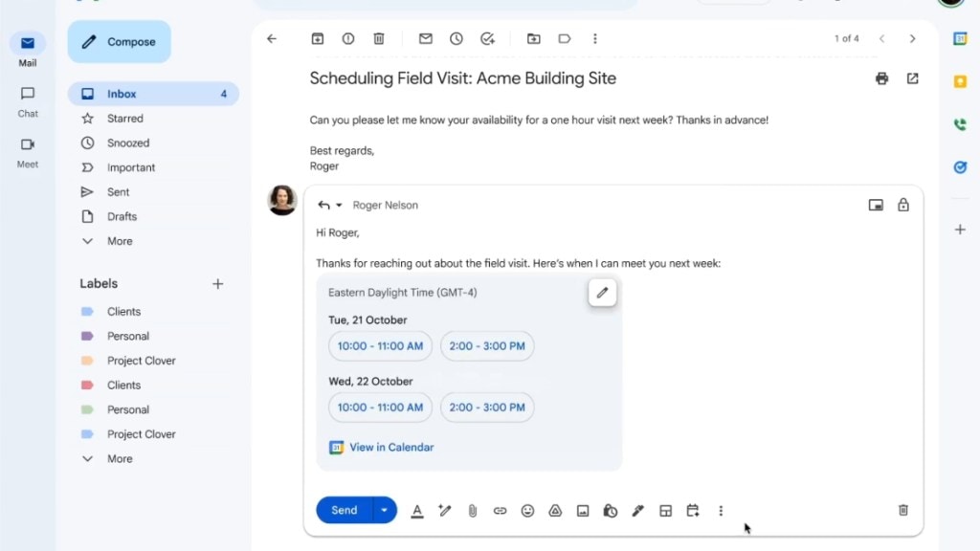Image resolution: width=980 pixels, height=551 pixels.
Task: Delete this conversation using trash icon
Action: pos(379,38)
